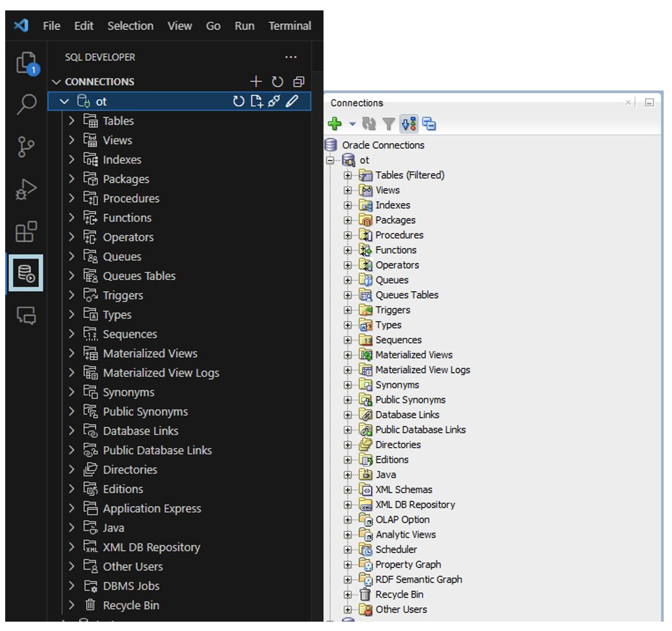
Task: Select Property Graph node in SQL Developer tree
Action: tap(408, 564)
